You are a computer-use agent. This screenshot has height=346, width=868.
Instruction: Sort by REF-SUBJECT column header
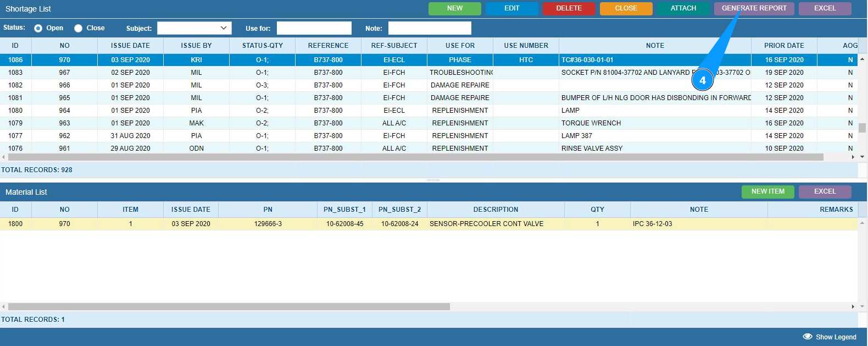pyautogui.click(x=394, y=46)
